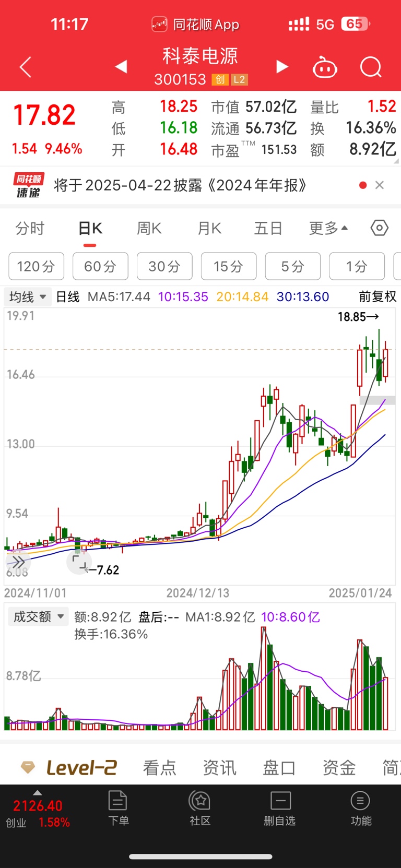The height and width of the screenshot is (868, 401).
Task: Select the 月K chart tab
Action: click(x=209, y=229)
